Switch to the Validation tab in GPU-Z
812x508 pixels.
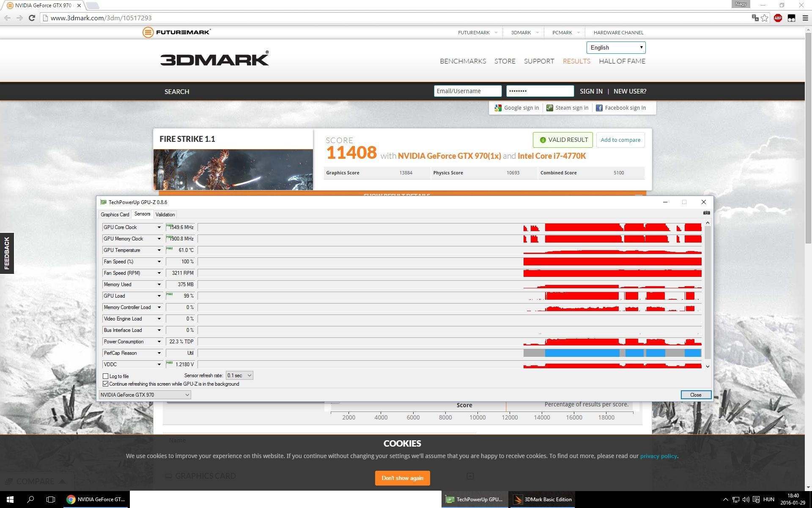pos(165,215)
